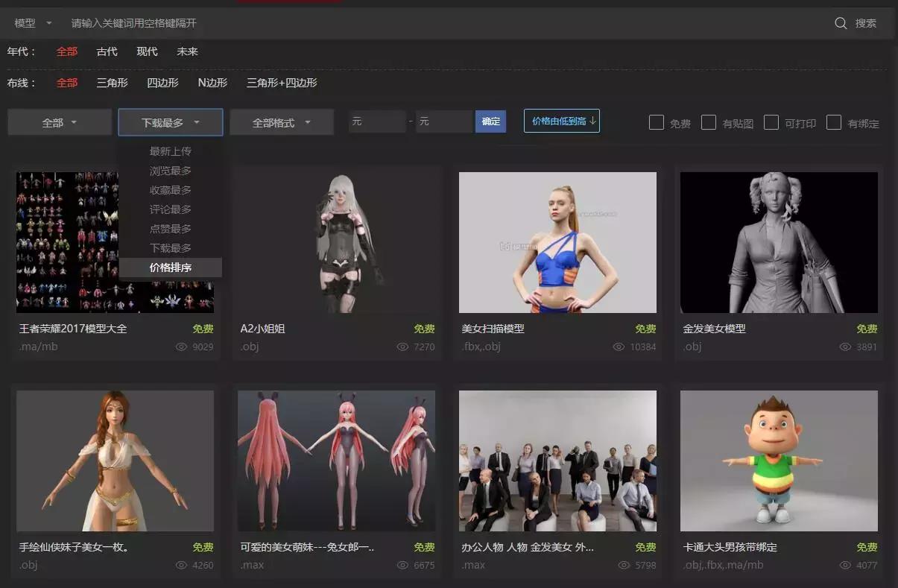Screen dimensions: 898x588
Task: Select 价格排序 from the sort menu
Action: [x=170, y=267]
